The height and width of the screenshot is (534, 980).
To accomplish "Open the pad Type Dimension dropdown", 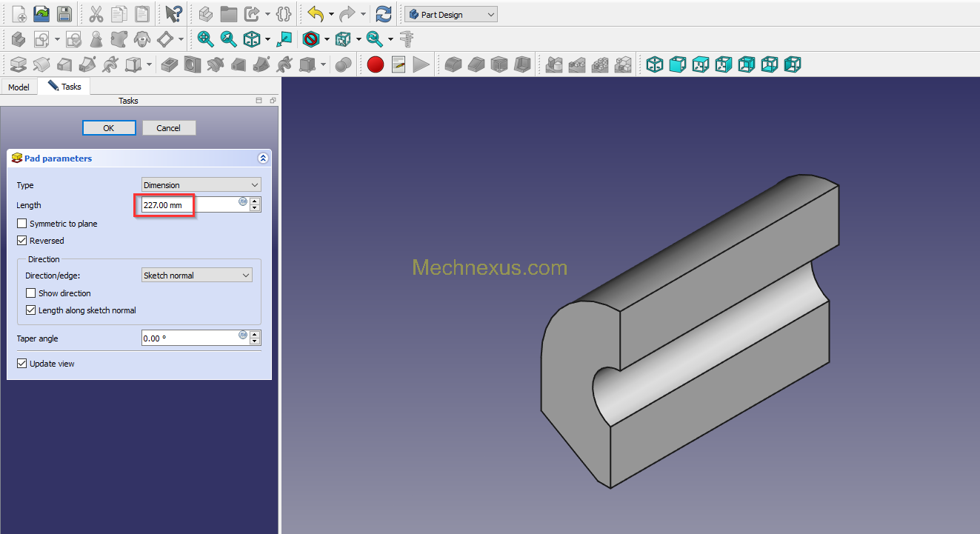I will click(x=201, y=185).
